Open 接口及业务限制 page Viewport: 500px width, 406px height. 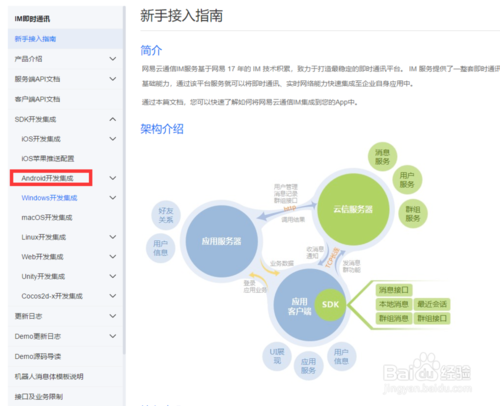coord(39,397)
